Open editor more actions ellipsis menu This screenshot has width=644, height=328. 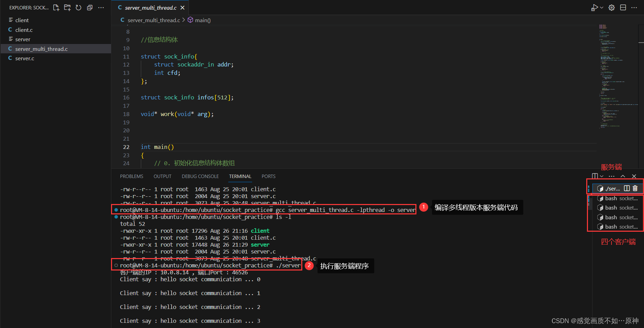coord(634,8)
